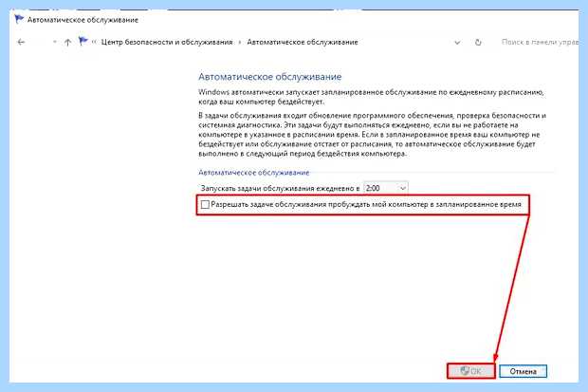The height and width of the screenshot is (392, 588).
Task: Click the flag icon in the address bar
Action: [x=83, y=42]
